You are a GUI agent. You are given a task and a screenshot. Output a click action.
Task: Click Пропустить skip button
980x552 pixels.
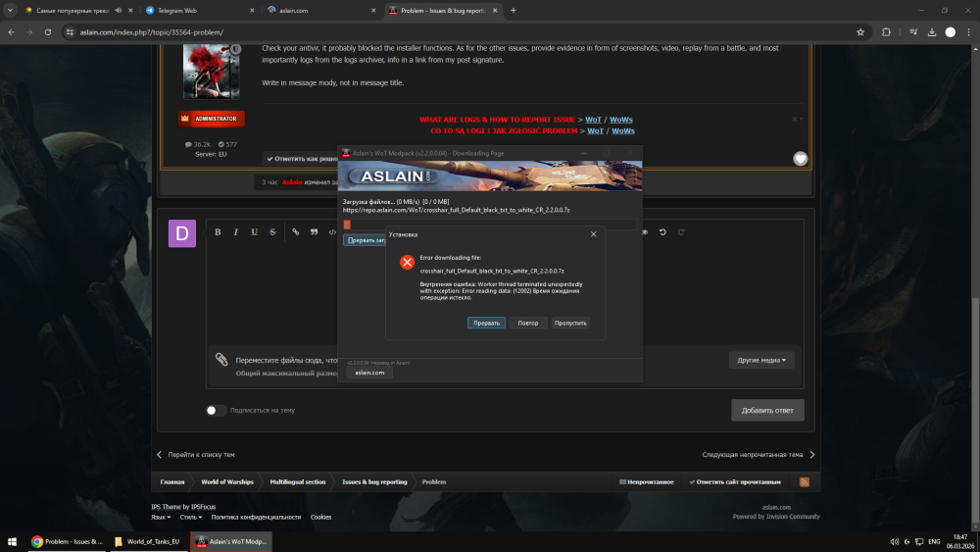570,323
